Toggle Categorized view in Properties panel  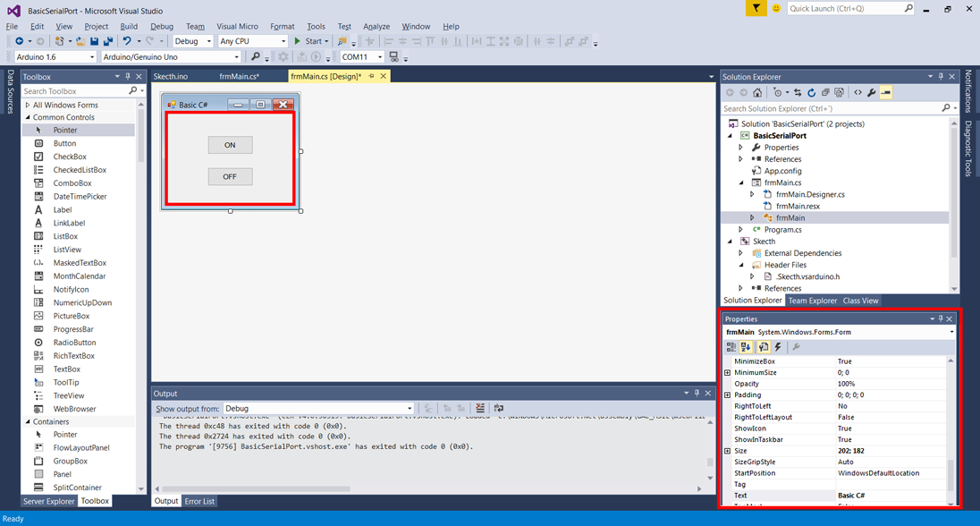click(x=731, y=347)
